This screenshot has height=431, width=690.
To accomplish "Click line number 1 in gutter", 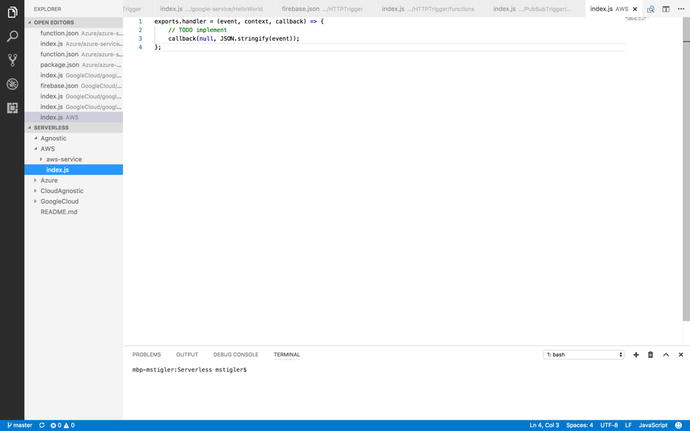I will tap(140, 22).
